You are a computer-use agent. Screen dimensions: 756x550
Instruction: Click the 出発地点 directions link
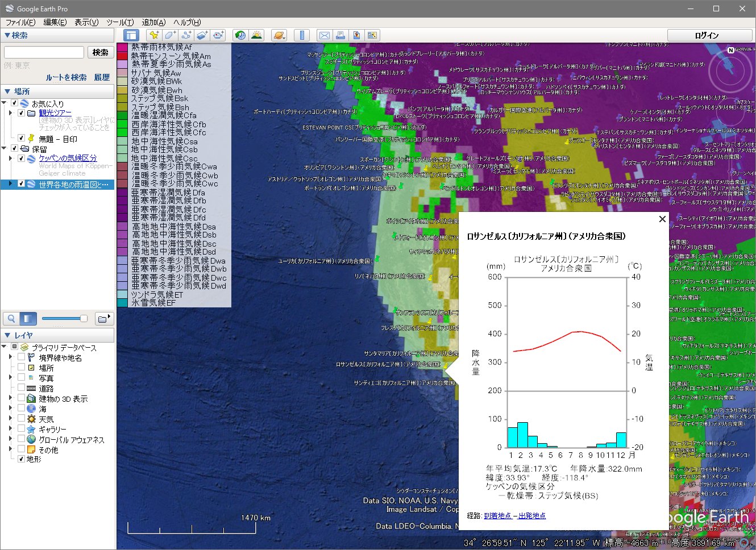pos(532,515)
